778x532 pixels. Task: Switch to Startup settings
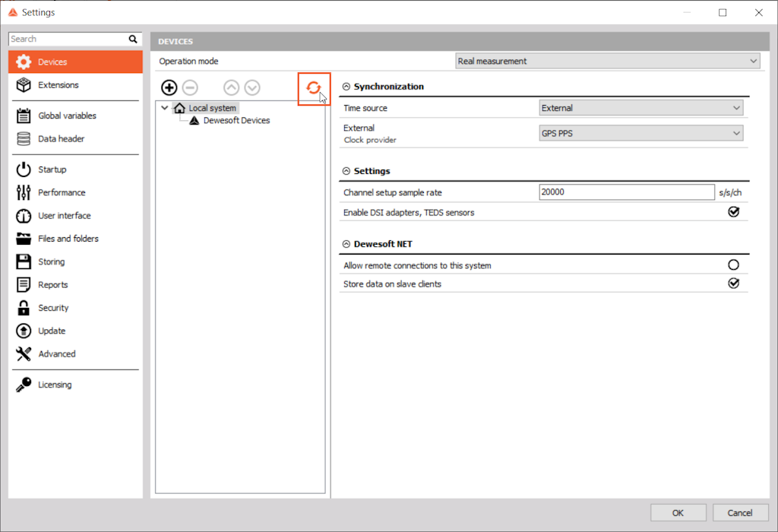(x=75, y=169)
